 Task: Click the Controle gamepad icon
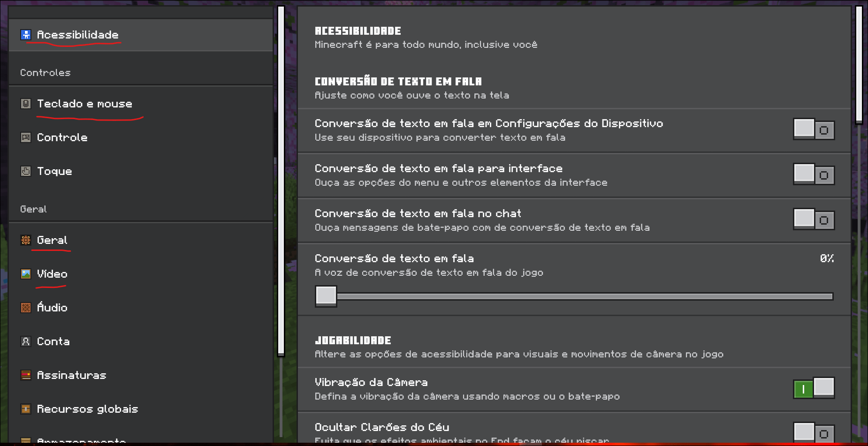click(26, 137)
